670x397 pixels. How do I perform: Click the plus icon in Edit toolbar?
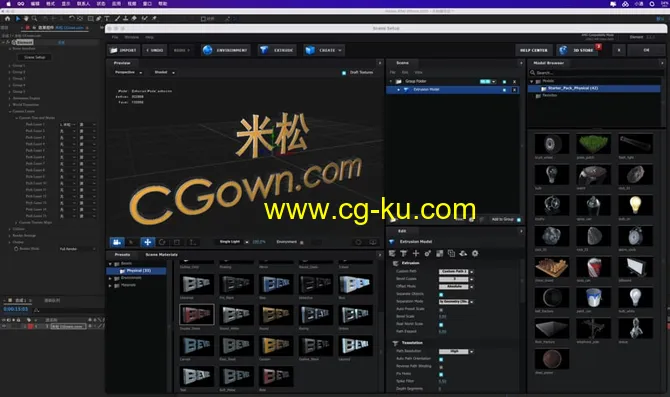[416, 253]
